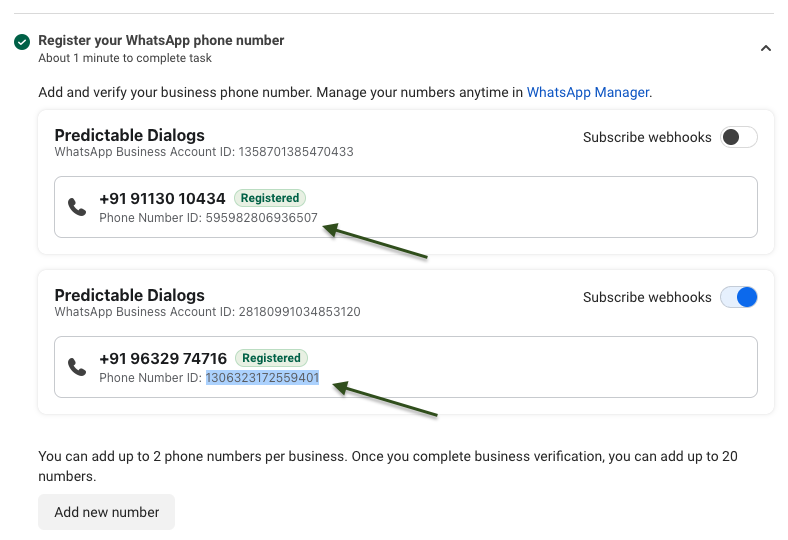This screenshot has height=540, width=788.
Task: Enable Subscribe webhooks for account 1358701385470433
Action: click(739, 137)
